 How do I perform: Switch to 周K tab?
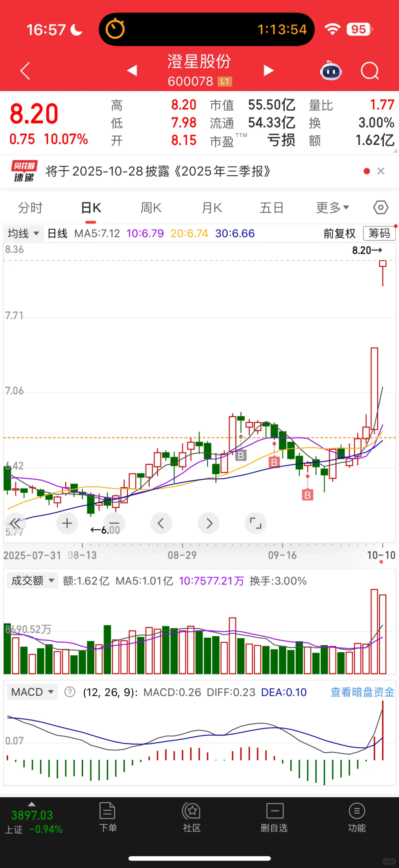point(151,208)
